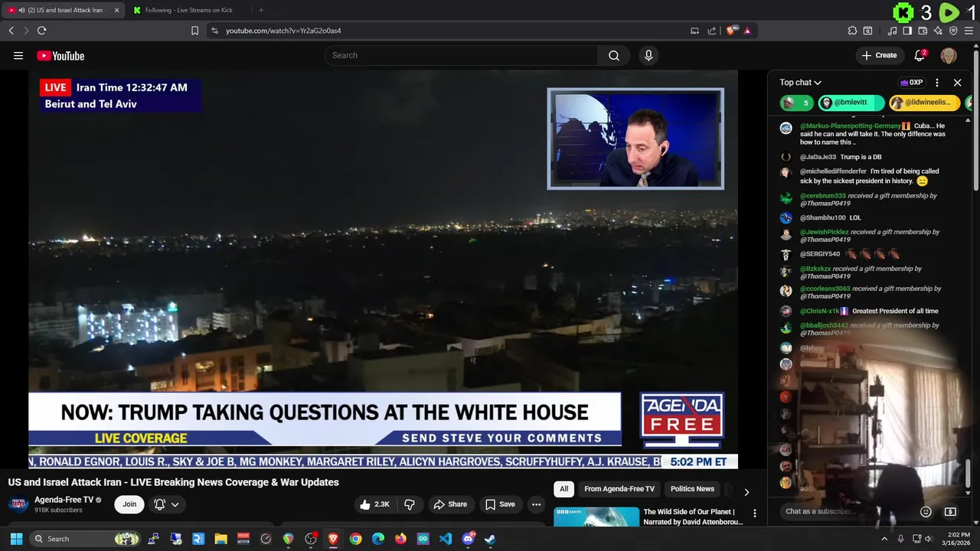Open volume control in tray

pos(929,539)
